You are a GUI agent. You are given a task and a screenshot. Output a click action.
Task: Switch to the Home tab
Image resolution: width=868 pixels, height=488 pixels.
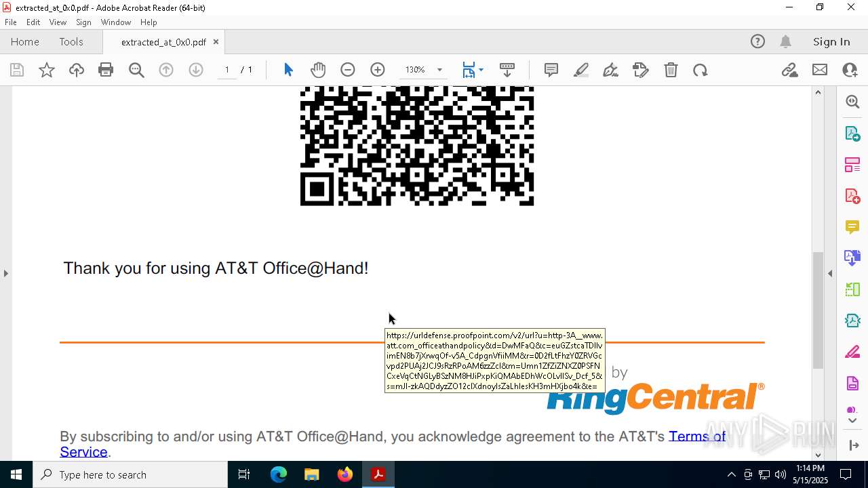(x=25, y=41)
